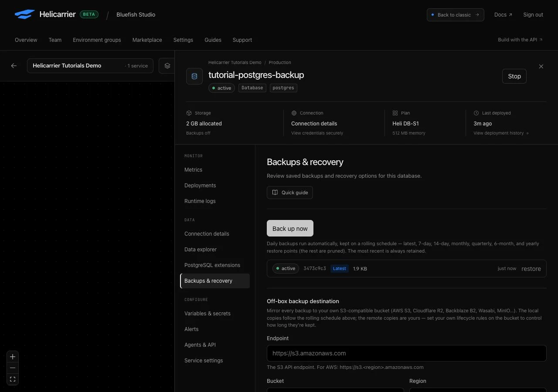Click the Helicarrier logo icon
The image size is (558, 392).
pyautogui.click(x=24, y=14)
